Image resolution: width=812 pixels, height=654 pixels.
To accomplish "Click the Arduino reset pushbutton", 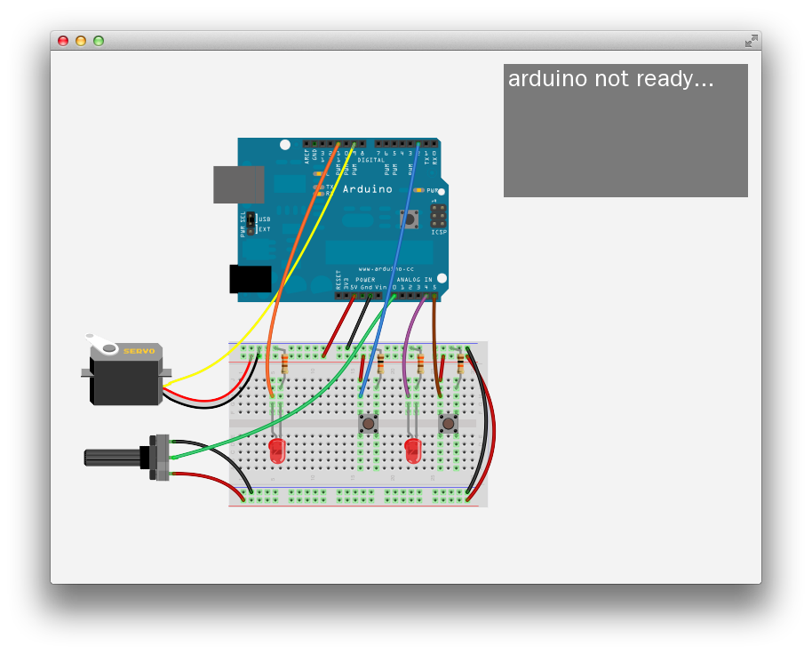I will click(x=410, y=219).
